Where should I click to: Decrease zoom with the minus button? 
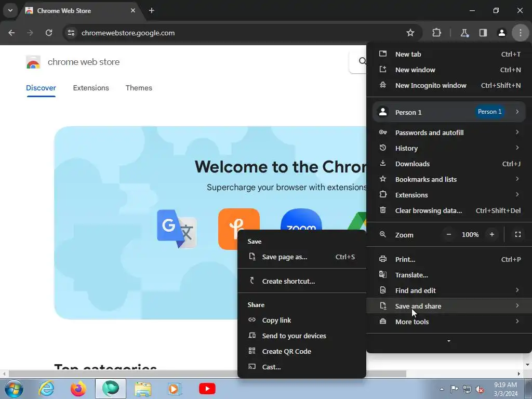(x=449, y=234)
